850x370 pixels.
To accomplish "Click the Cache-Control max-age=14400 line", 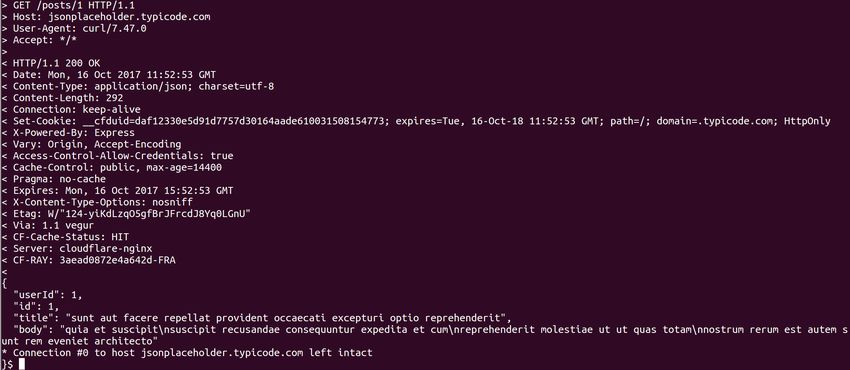I will 117,167.
